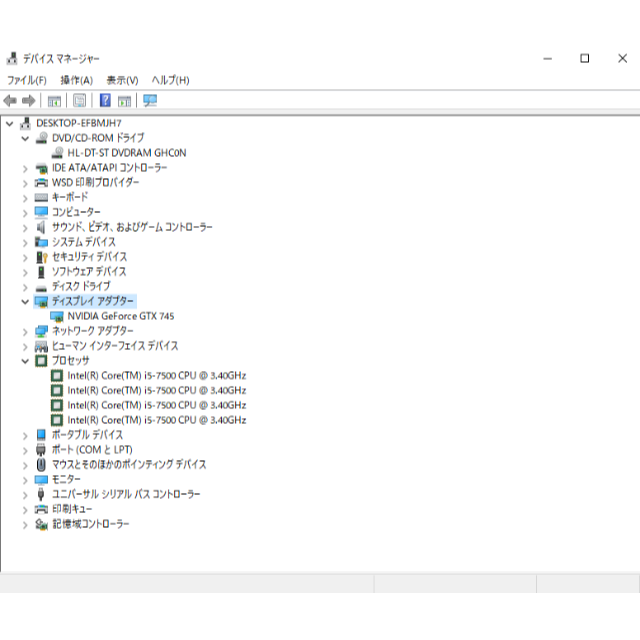
Task: Click the マウス pointing device icon
Action: coord(41,464)
